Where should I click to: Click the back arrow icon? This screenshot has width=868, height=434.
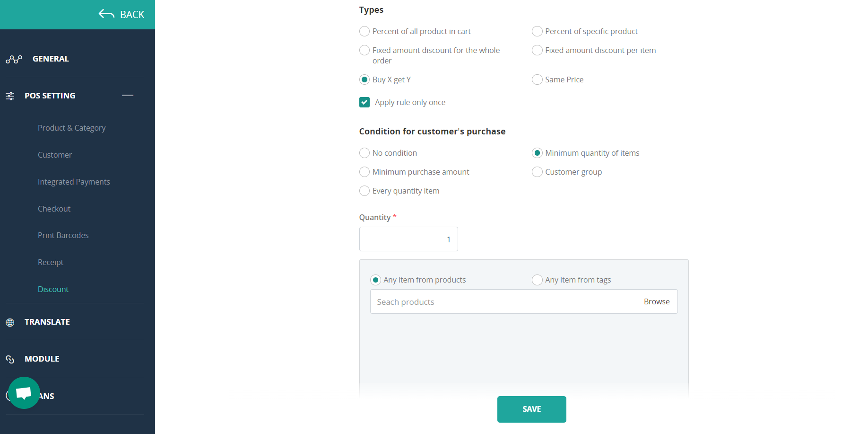(106, 14)
